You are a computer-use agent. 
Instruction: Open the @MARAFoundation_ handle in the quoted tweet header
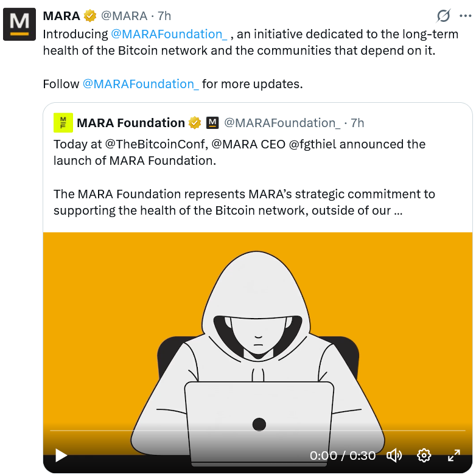click(282, 123)
